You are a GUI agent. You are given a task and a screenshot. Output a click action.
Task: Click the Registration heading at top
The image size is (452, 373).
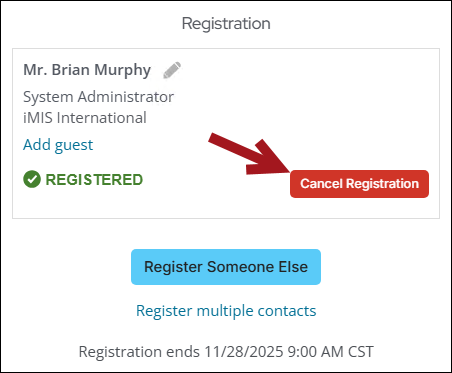(226, 24)
